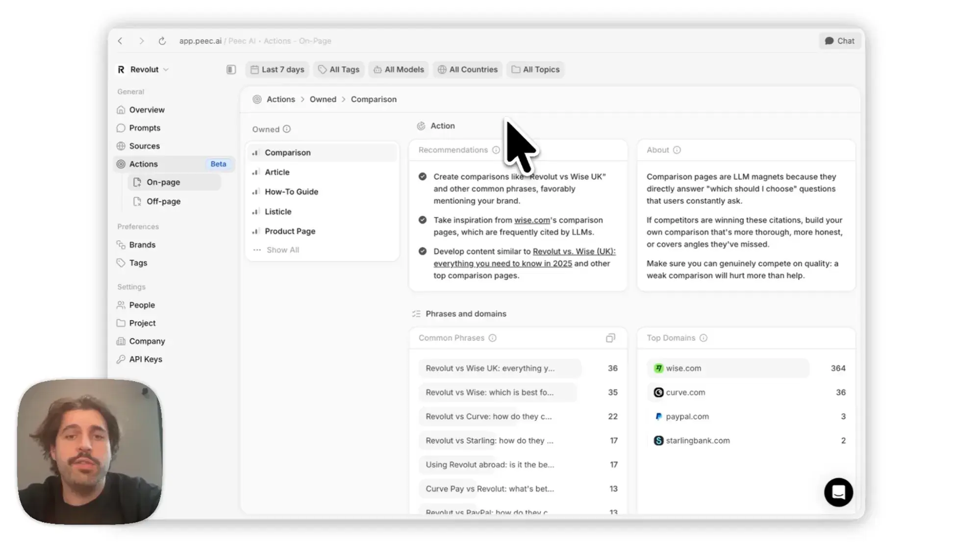Copy common phrases with the copy icon
The width and height of the screenshot is (980, 548).
(x=610, y=338)
